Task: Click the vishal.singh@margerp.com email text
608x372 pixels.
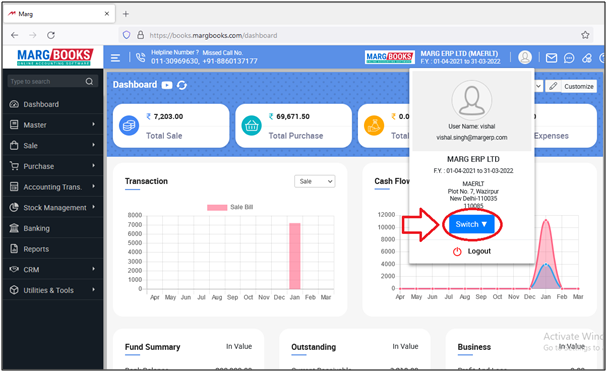Action: [x=472, y=138]
